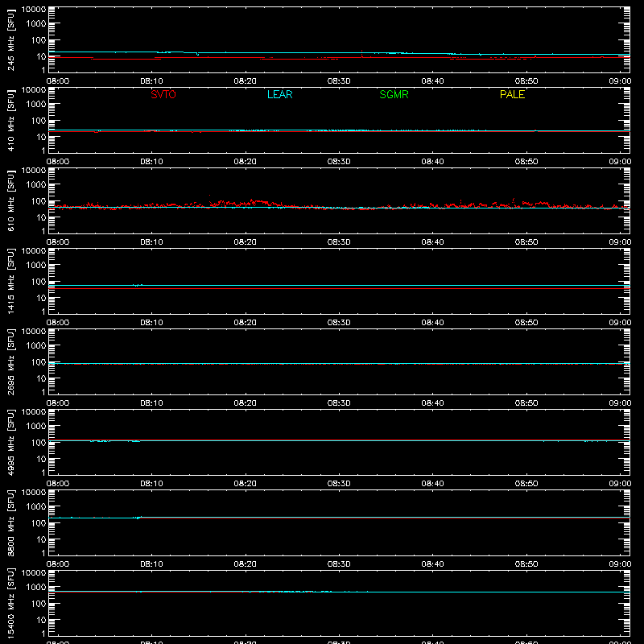The height and width of the screenshot is (644, 644).
Task: Click 08:40 tick label below 2695 MHz plot
Action: 432,403
